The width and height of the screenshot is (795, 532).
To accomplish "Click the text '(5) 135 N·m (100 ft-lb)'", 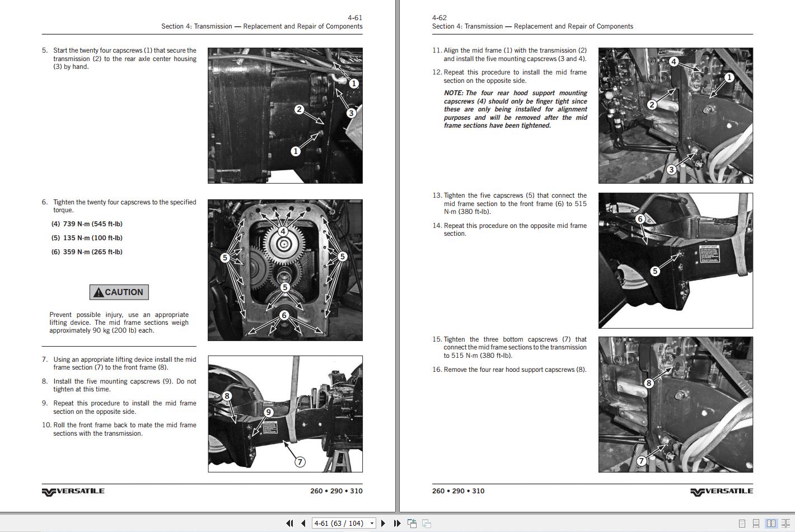I will tap(87, 238).
